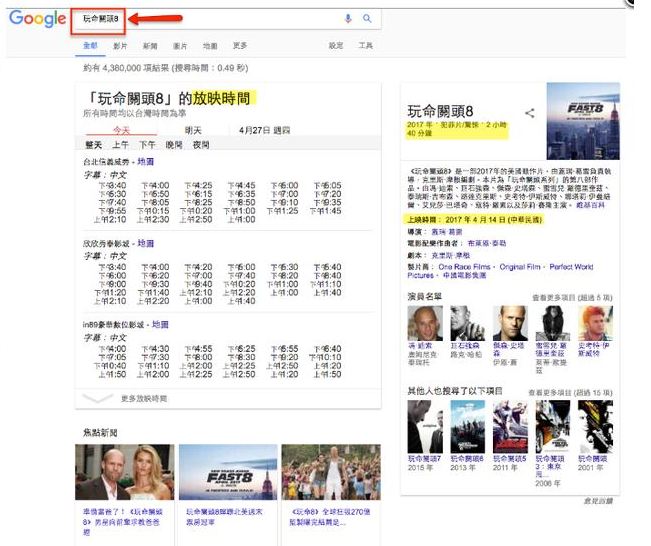Open the One Race Films link
Viewport: 651px width, 546px height.
click(464, 267)
